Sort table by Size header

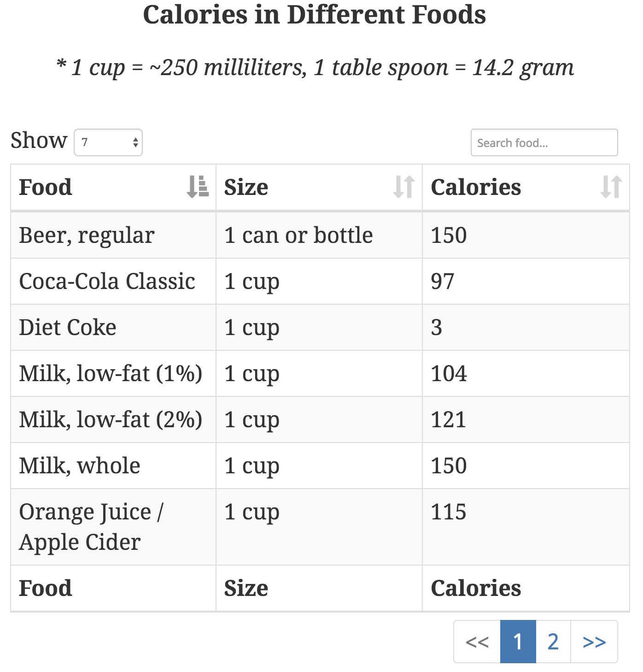246,187
